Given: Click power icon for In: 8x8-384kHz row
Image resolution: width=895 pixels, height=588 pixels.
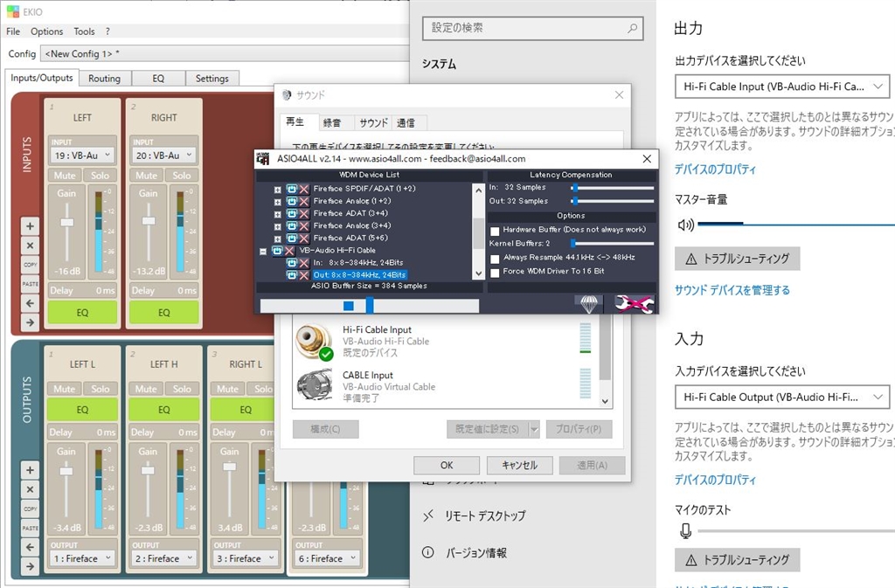Looking at the screenshot, I should 292,263.
